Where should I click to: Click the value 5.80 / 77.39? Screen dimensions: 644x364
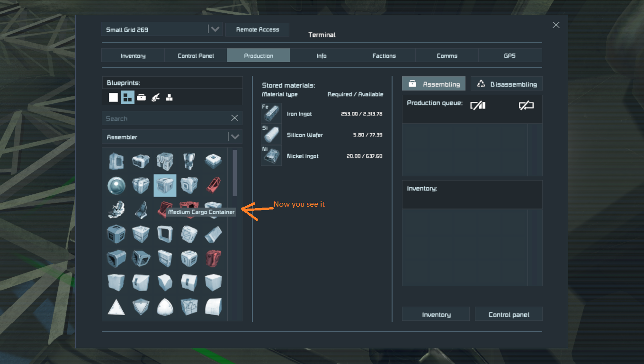pyautogui.click(x=367, y=135)
